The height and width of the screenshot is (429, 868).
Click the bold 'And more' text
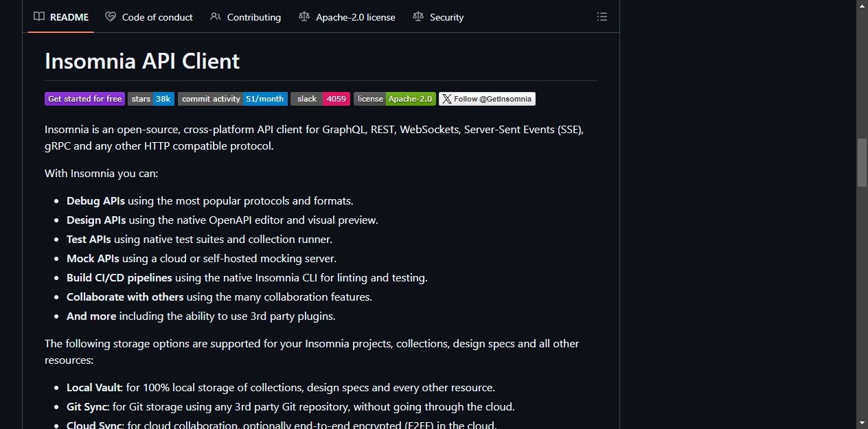click(x=93, y=316)
